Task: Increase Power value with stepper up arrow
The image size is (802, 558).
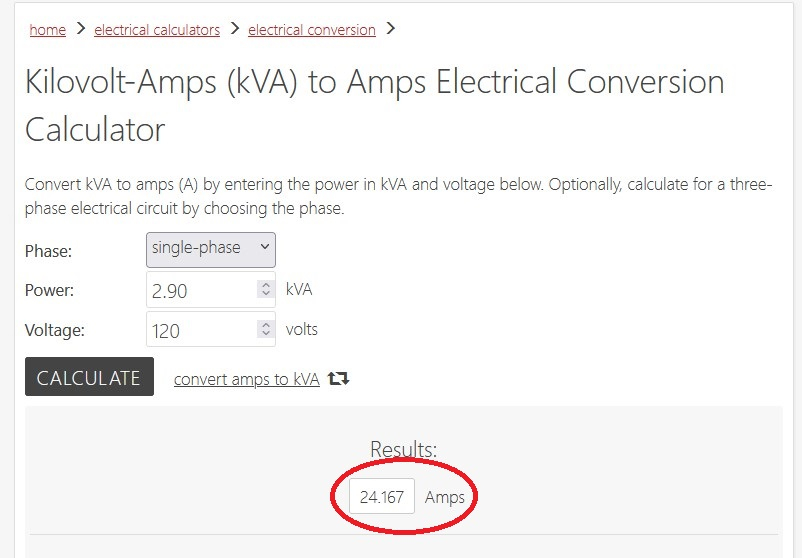Action: pyautogui.click(x=265, y=285)
